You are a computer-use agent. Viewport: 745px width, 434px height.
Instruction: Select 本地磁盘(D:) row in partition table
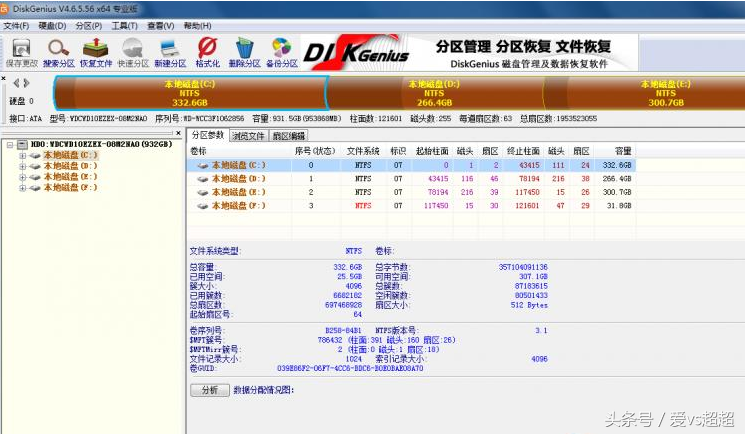(411, 179)
